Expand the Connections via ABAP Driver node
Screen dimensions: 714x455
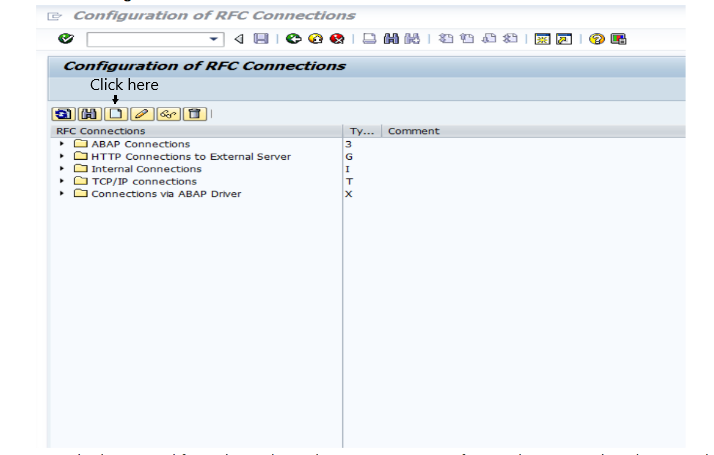tap(62, 194)
